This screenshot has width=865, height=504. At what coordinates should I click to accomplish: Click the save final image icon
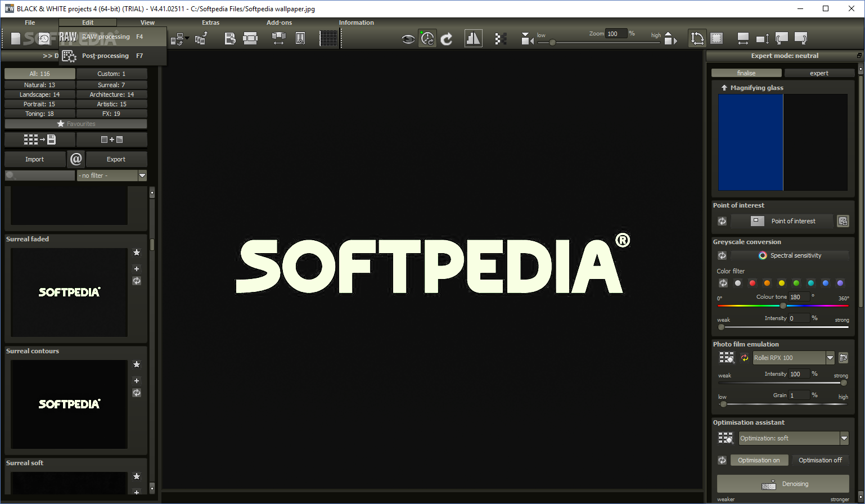coord(230,38)
